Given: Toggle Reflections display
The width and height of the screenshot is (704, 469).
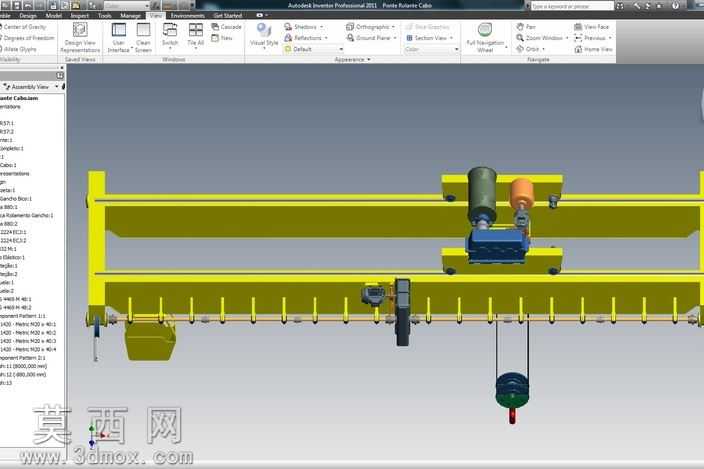Looking at the screenshot, I should click(303, 38).
